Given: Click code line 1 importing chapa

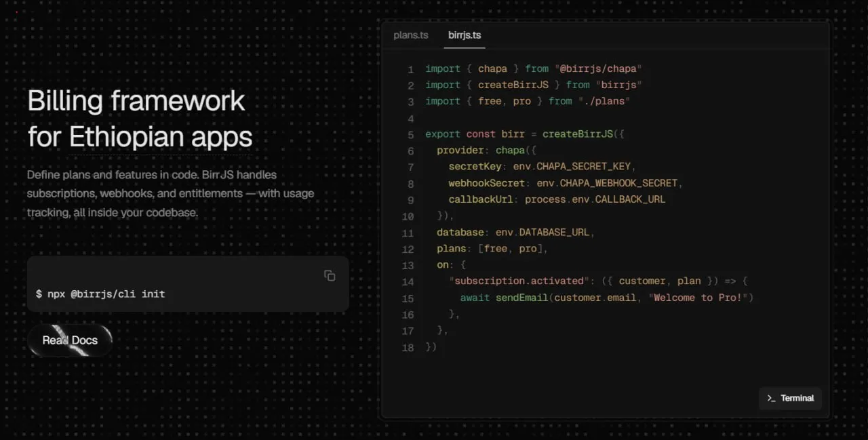Looking at the screenshot, I should pyautogui.click(x=534, y=68).
